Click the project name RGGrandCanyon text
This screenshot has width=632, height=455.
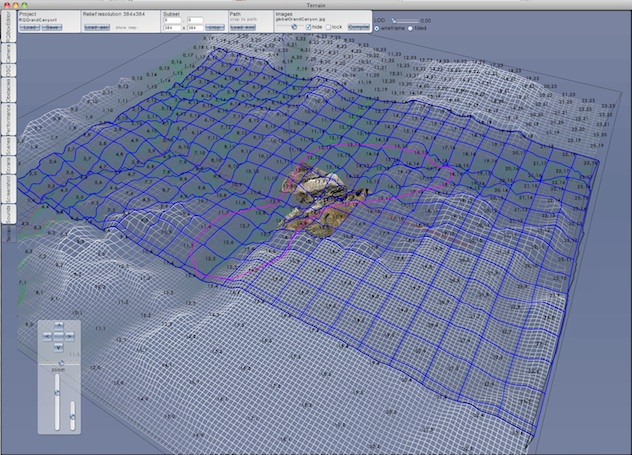[x=38, y=19]
